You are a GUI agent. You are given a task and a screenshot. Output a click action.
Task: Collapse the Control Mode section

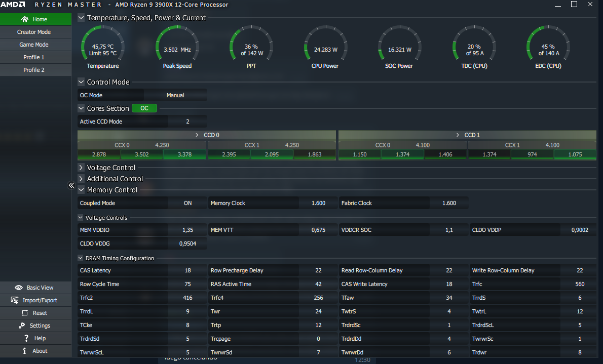point(81,82)
